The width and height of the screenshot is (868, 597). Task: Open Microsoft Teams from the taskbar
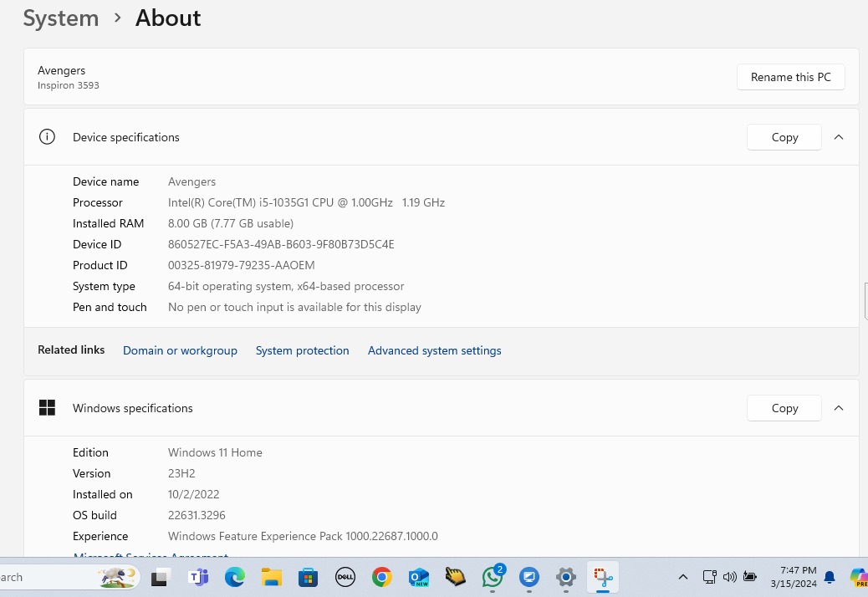point(198,577)
